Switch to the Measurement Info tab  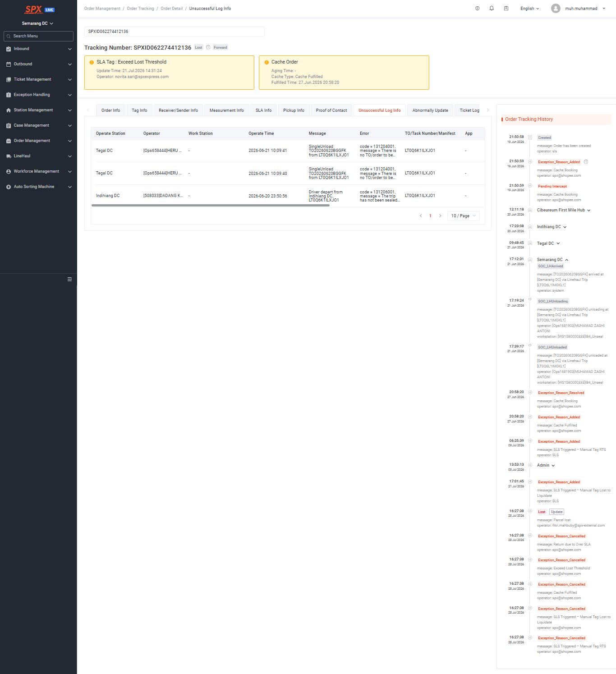227,110
